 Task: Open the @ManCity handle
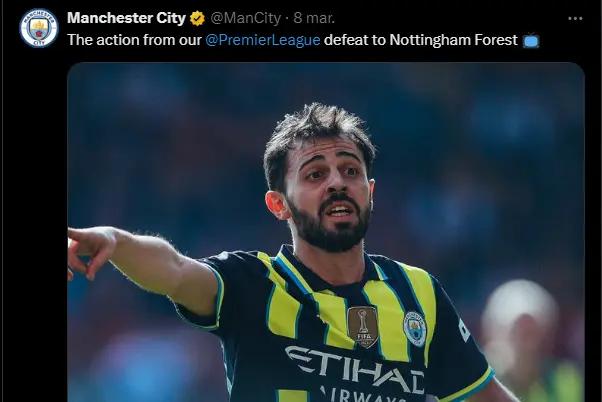click(x=246, y=18)
